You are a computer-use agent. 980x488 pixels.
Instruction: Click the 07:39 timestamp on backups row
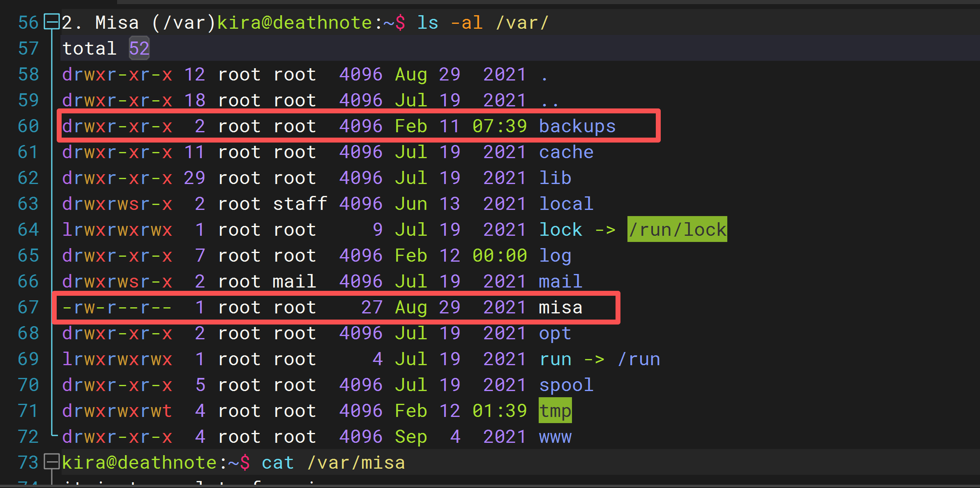[x=499, y=126]
